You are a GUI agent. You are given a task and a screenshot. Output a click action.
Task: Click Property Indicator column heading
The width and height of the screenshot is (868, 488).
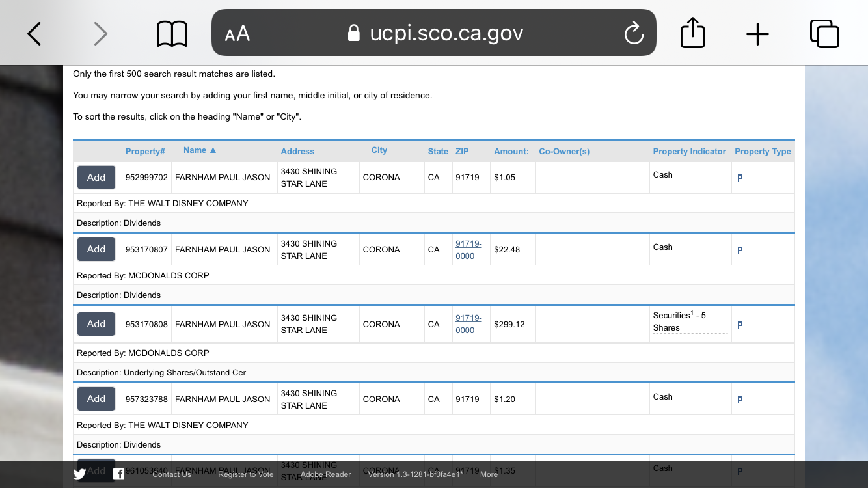pyautogui.click(x=689, y=151)
